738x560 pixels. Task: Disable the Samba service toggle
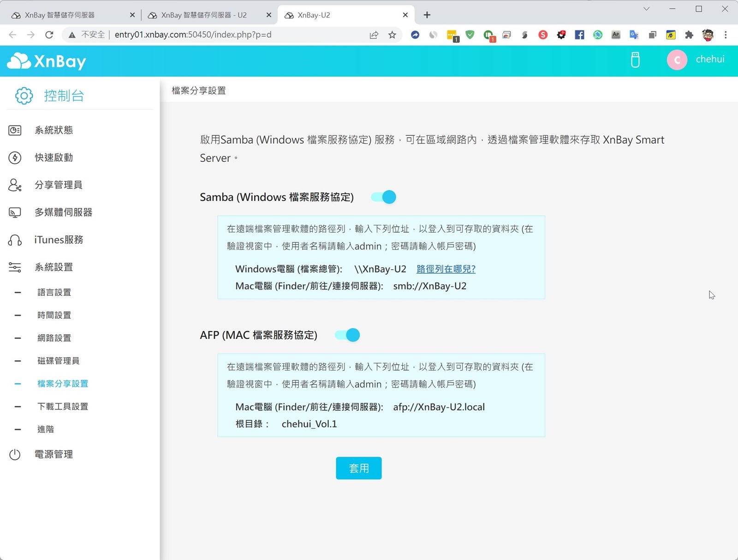point(384,197)
